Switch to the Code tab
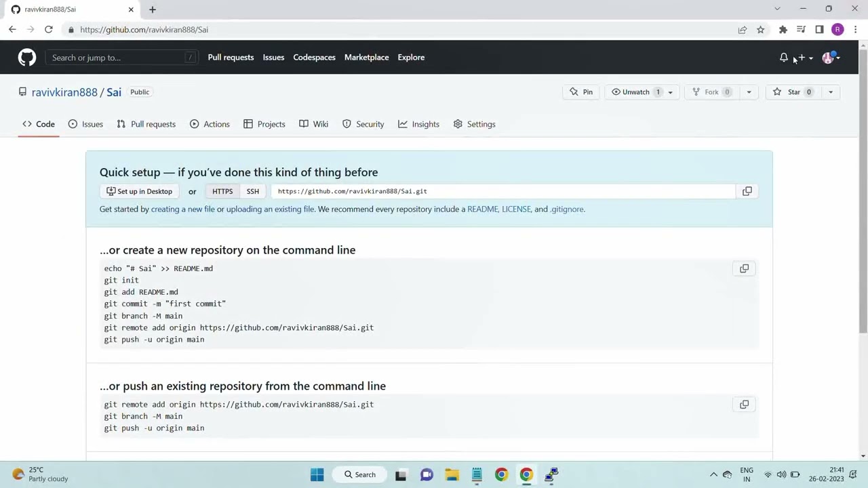Screen dimensions: 868x488 pyautogui.click(x=39, y=124)
